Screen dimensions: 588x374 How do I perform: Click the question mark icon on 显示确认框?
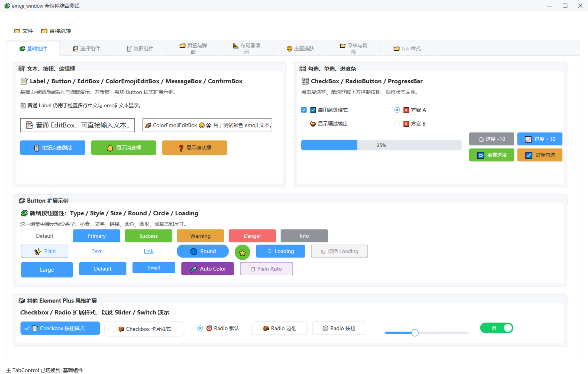(x=181, y=148)
